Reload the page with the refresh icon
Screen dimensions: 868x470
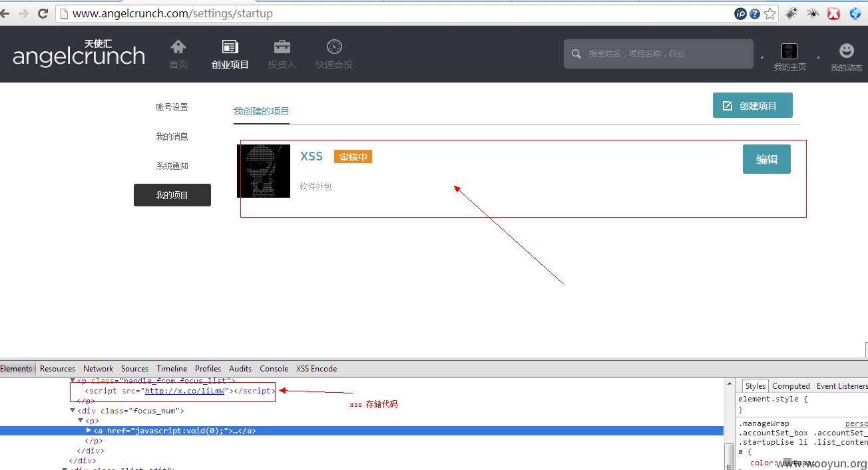point(43,13)
